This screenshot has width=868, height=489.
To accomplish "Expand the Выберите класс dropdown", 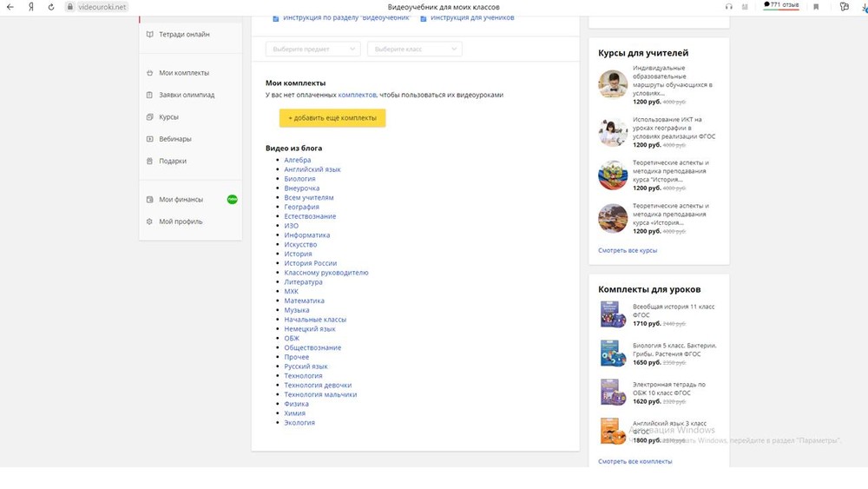I will pyautogui.click(x=414, y=50).
